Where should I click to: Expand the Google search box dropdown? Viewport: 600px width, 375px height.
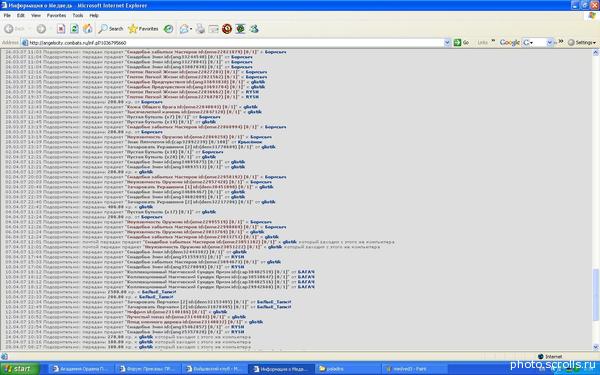(x=550, y=42)
